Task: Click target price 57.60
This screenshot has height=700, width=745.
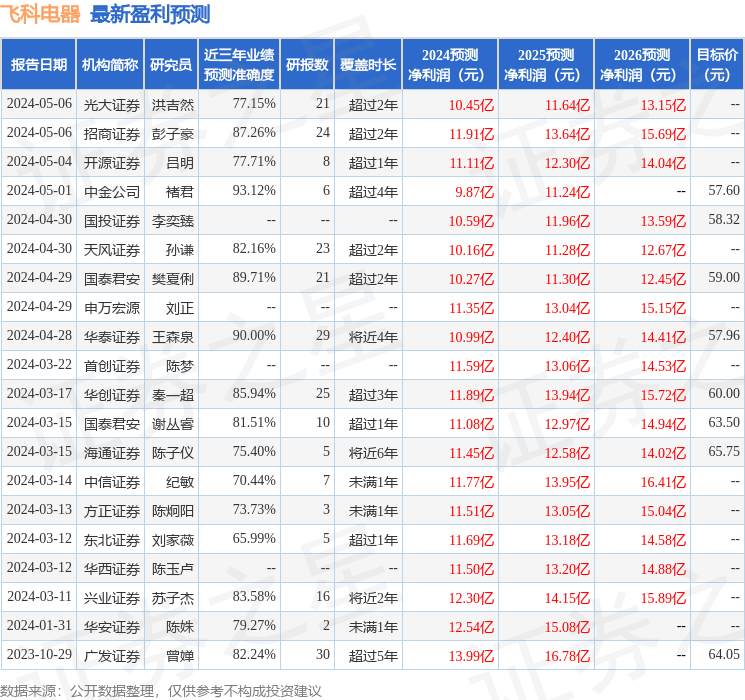Action: click(x=724, y=191)
